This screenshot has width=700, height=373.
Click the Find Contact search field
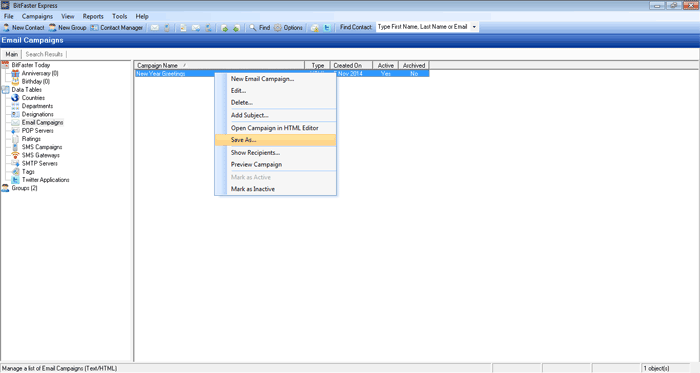point(423,27)
